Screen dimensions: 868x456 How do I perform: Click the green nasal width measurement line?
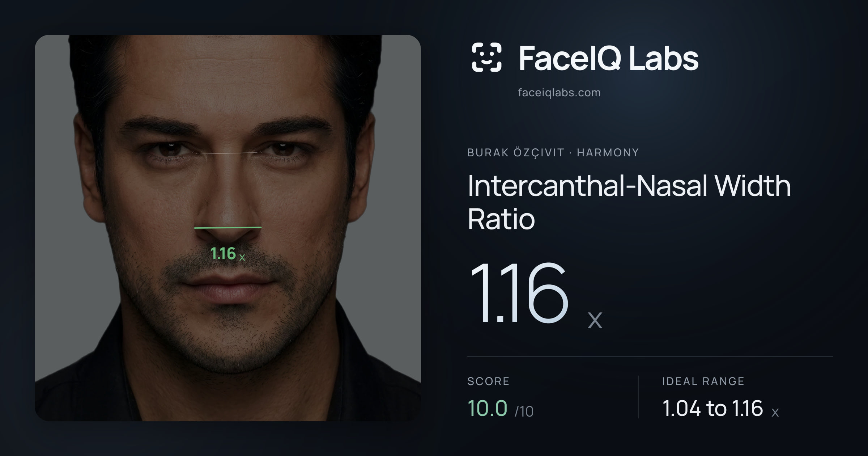[x=228, y=228]
